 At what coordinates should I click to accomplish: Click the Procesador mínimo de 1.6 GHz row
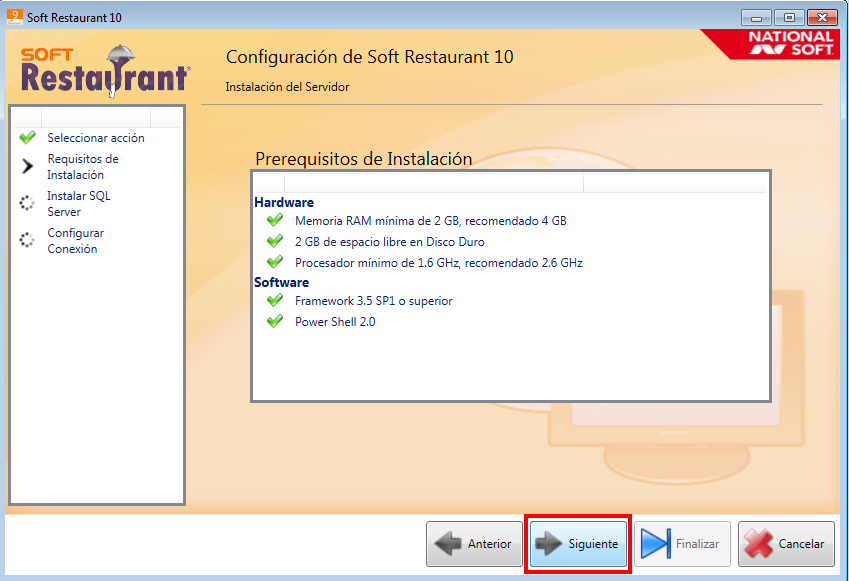(x=439, y=263)
